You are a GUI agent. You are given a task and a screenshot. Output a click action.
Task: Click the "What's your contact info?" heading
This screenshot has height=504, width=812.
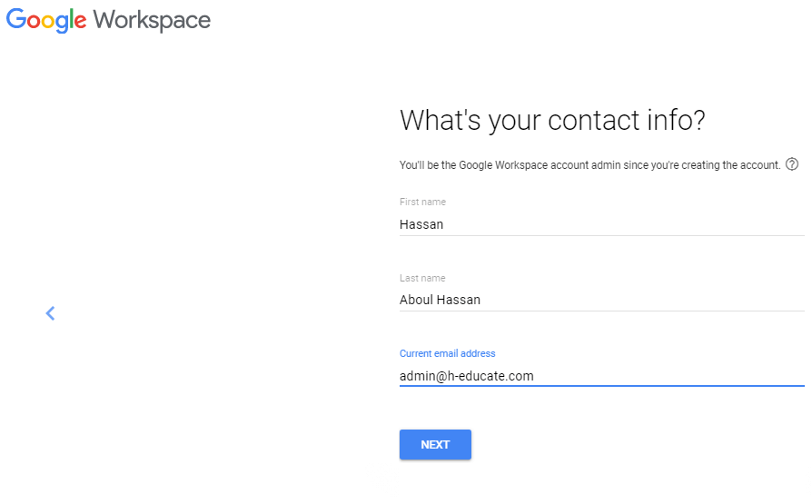coord(552,121)
